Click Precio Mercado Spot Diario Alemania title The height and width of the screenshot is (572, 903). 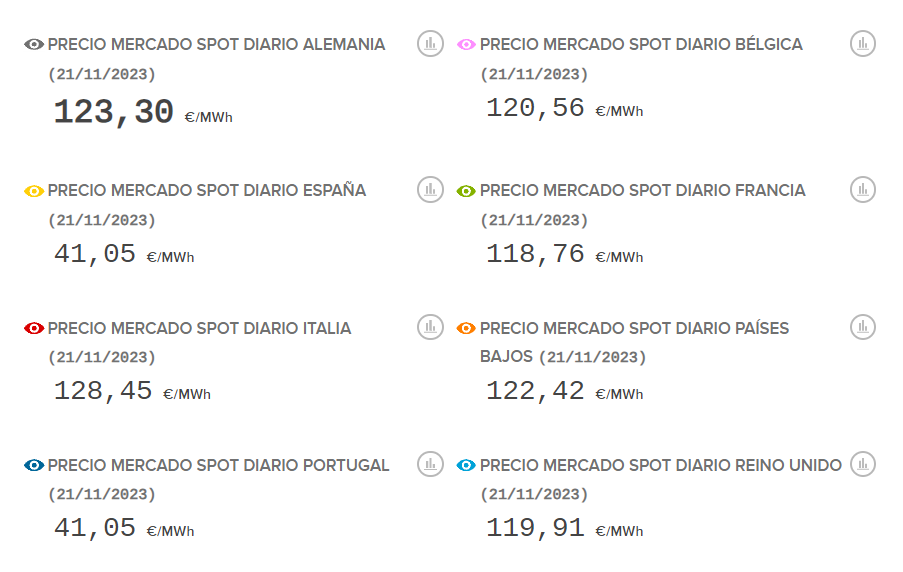pyautogui.click(x=216, y=44)
